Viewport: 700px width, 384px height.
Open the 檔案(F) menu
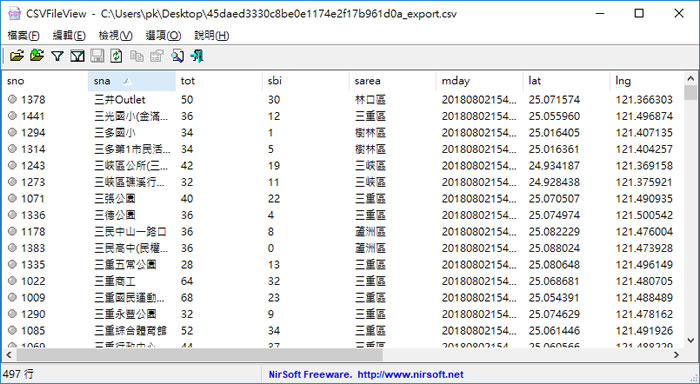point(23,35)
